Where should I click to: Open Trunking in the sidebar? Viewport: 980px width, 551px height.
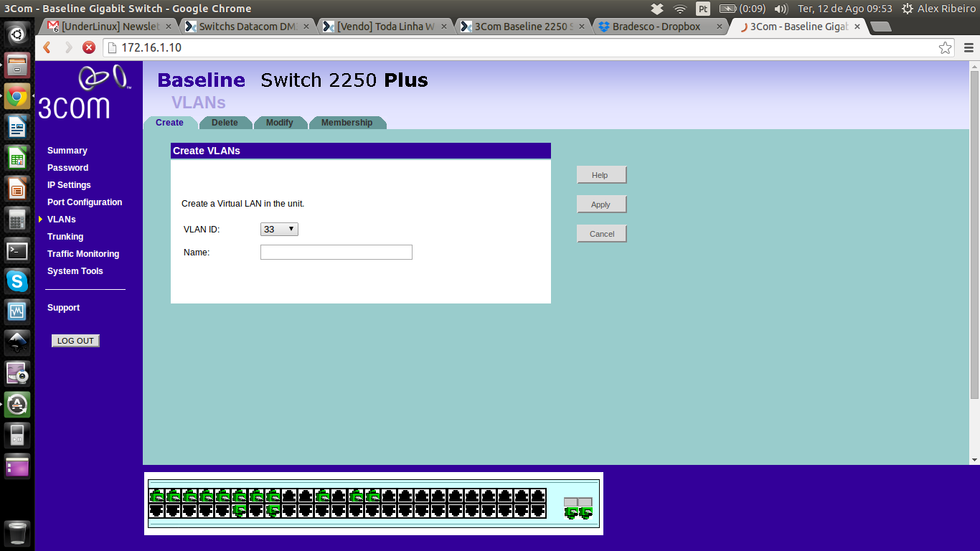(65, 237)
